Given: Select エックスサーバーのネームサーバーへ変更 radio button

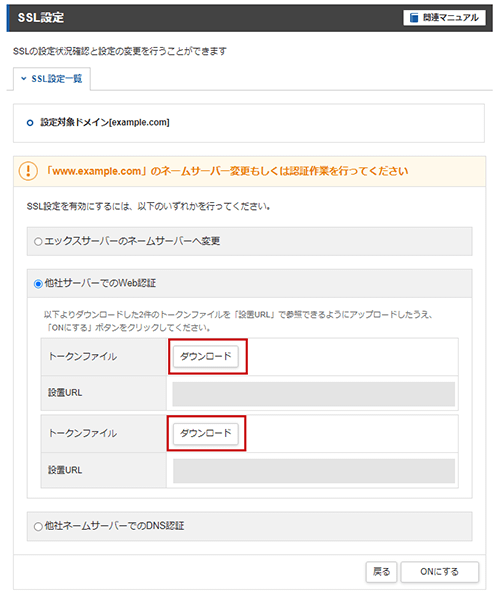Looking at the screenshot, I should coord(38,242).
